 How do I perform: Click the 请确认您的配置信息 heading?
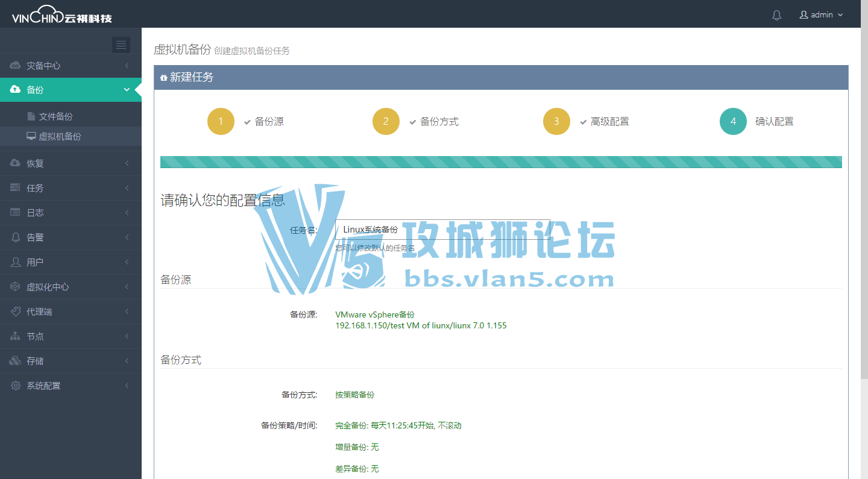(222, 200)
